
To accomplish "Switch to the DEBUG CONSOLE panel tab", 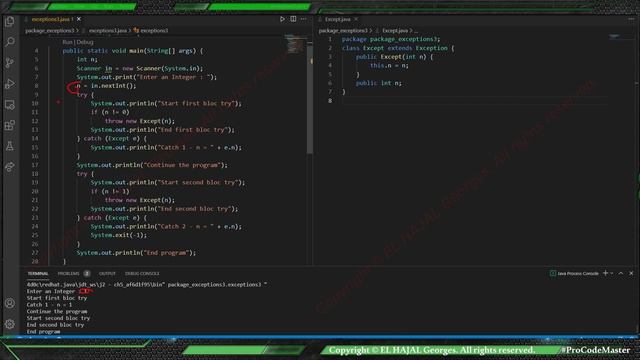I will 142,273.
